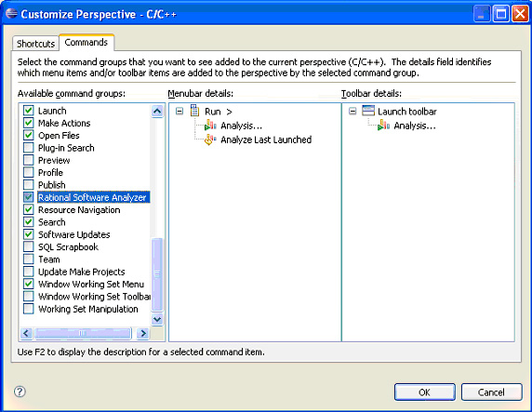Select the Launch toolbar tree item

point(407,112)
